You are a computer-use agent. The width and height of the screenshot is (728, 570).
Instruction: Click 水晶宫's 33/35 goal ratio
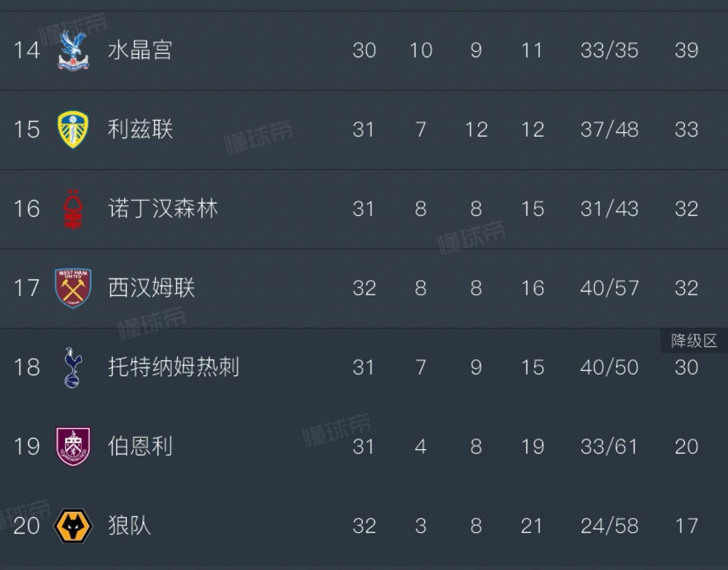click(x=609, y=50)
